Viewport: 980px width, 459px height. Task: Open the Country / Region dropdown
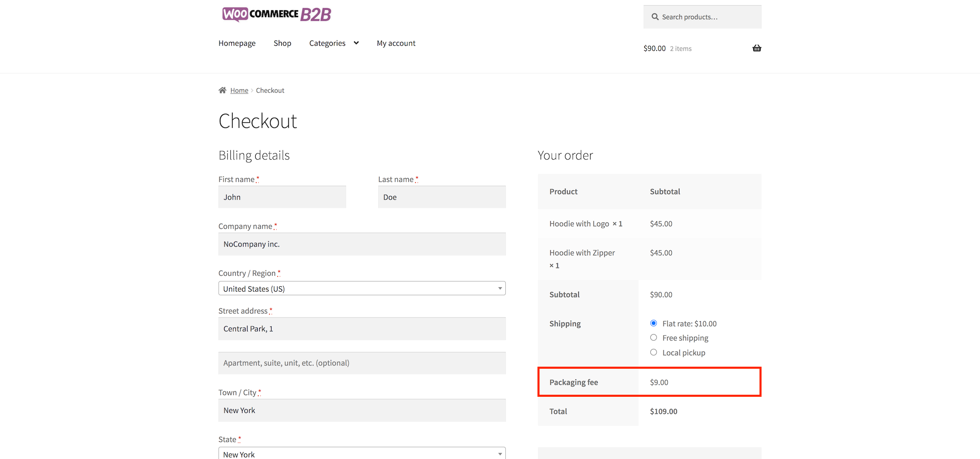tap(362, 289)
